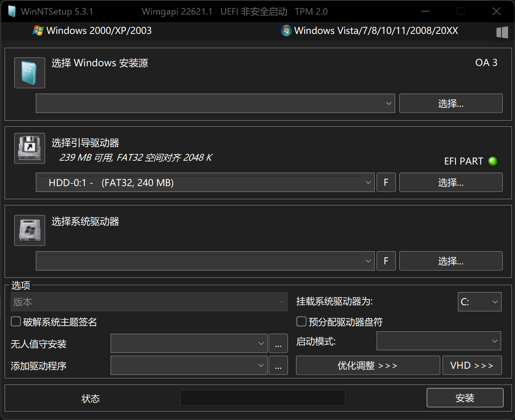Click 选择... button for boot drive
The height and width of the screenshot is (420, 515).
pyautogui.click(x=451, y=182)
